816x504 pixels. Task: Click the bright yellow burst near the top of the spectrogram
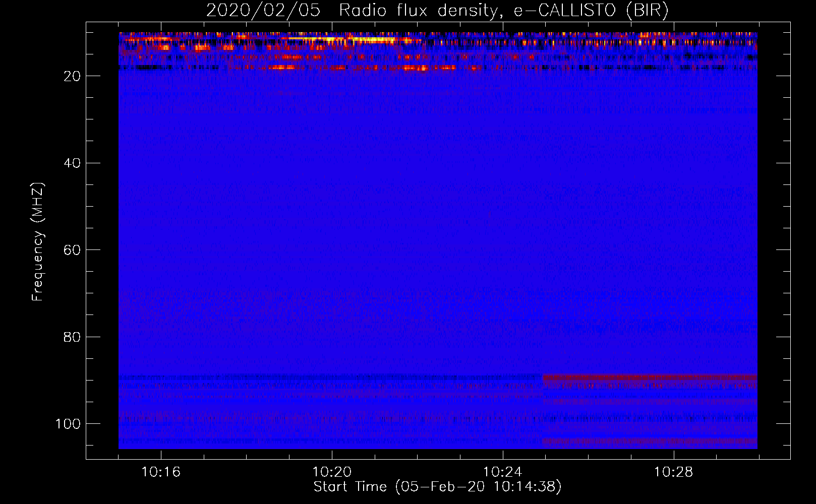[x=348, y=39]
